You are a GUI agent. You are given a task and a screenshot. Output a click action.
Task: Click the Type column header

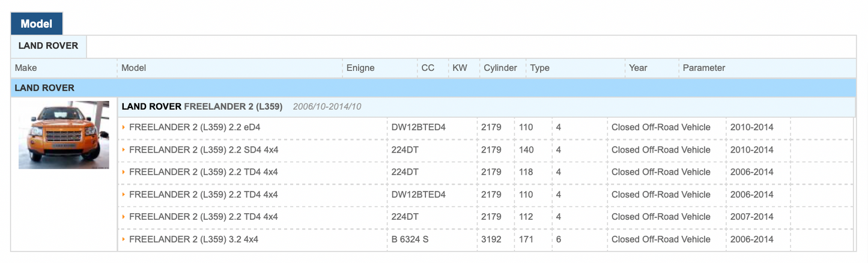click(540, 68)
